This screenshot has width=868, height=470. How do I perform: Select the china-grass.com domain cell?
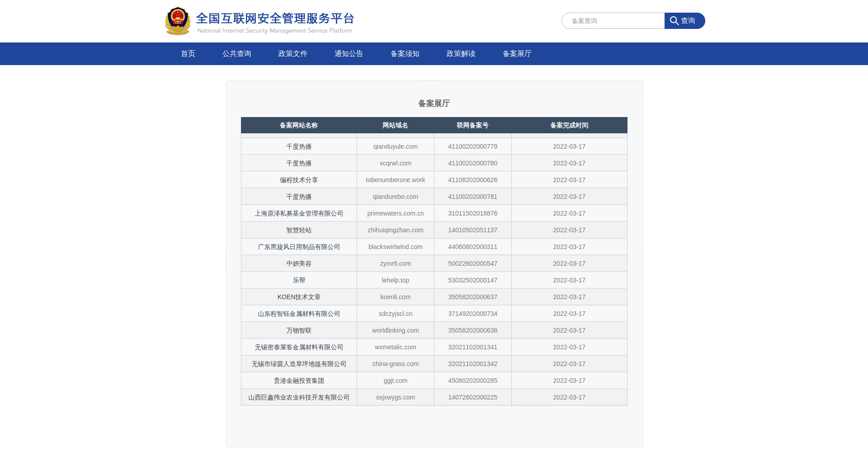[396, 364]
